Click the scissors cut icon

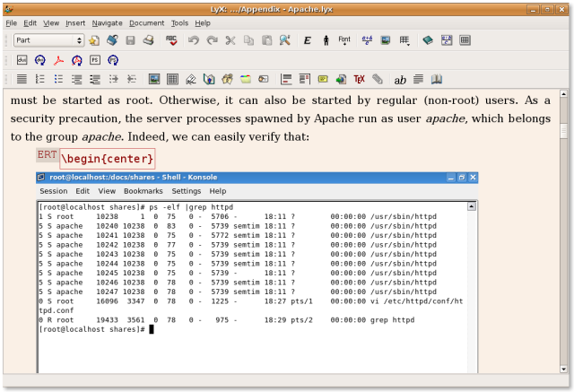pos(230,40)
